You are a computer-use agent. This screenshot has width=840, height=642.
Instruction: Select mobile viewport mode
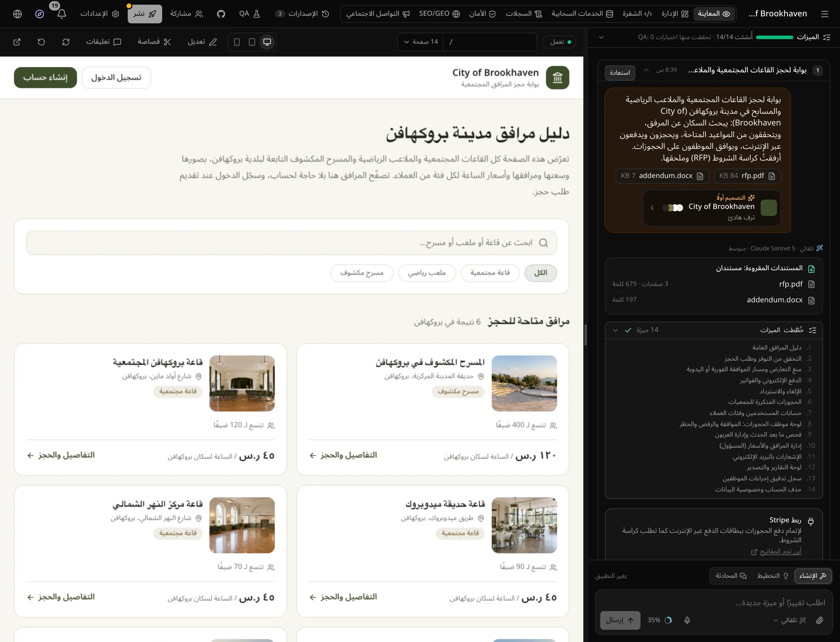coord(237,42)
